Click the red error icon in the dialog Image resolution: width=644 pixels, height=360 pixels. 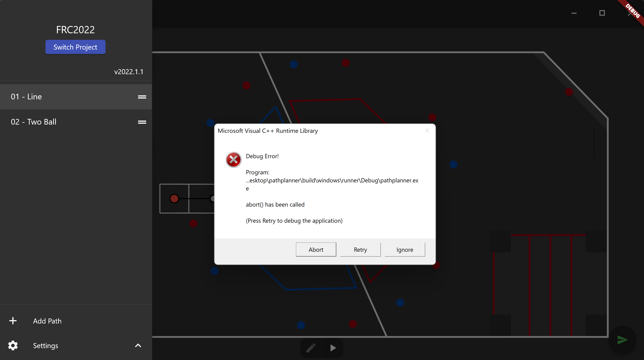(233, 159)
